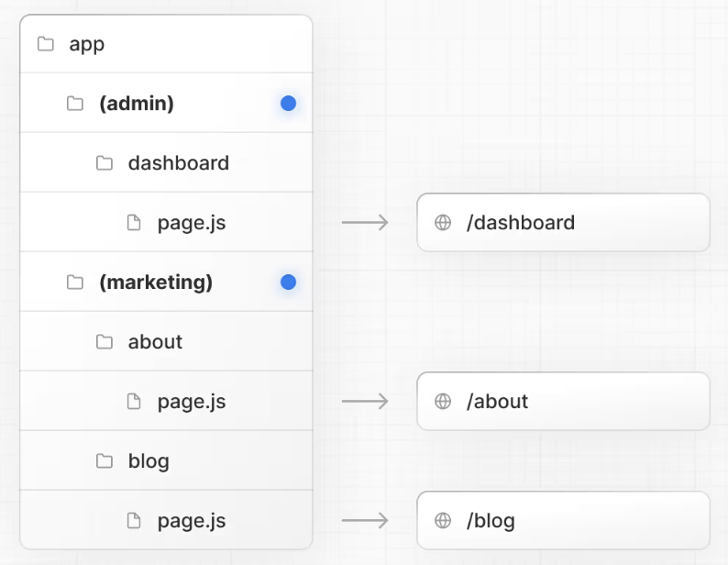Screen dimensions: 728x565
Task: Toggle the blue dot beside (admin)
Action: (288, 104)
